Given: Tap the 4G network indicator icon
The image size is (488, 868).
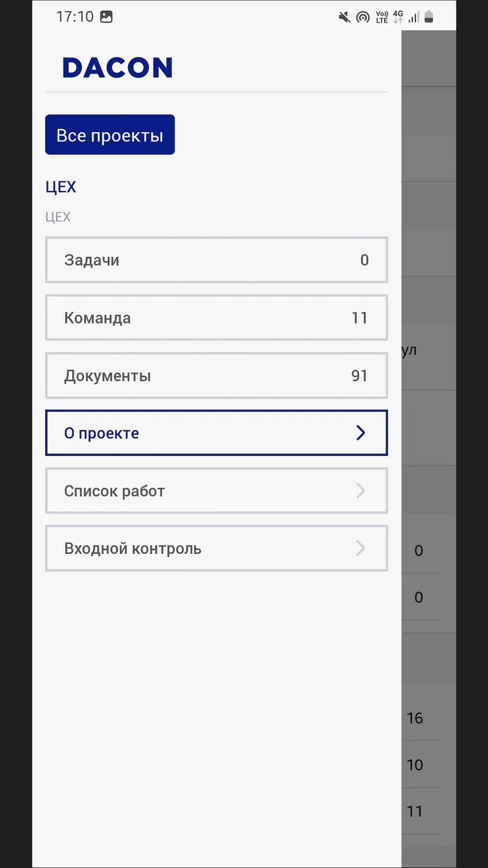Looking at the screenshot, I should coord(398,17).
